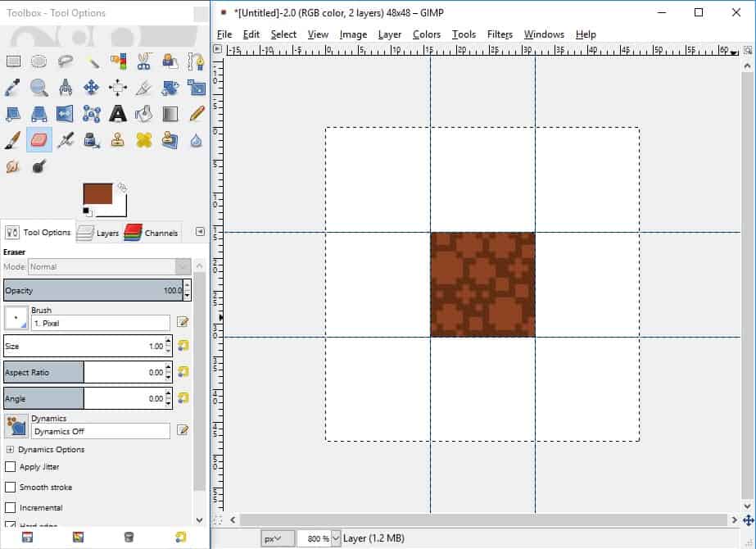Click the brown foreground color swatch
The height and width of the screenshot is (549, 756).
pyautogui.click(x=97, y=193)
